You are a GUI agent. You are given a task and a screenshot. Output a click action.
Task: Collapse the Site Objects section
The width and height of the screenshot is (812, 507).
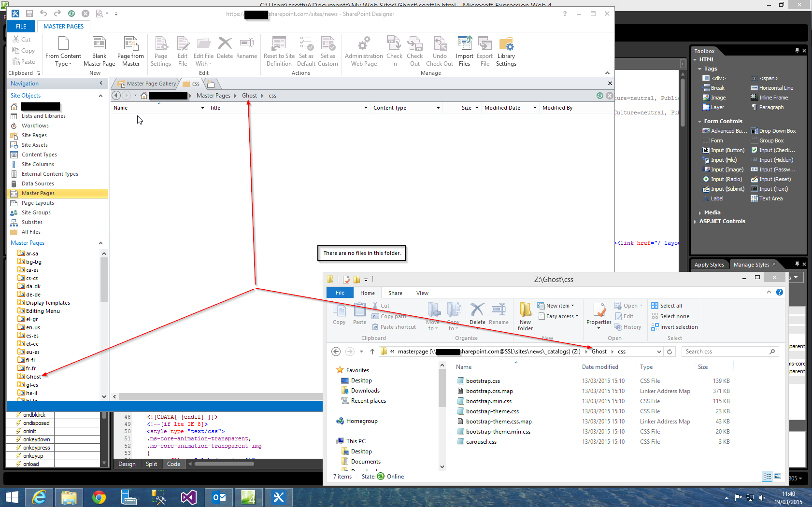(100, 96)
